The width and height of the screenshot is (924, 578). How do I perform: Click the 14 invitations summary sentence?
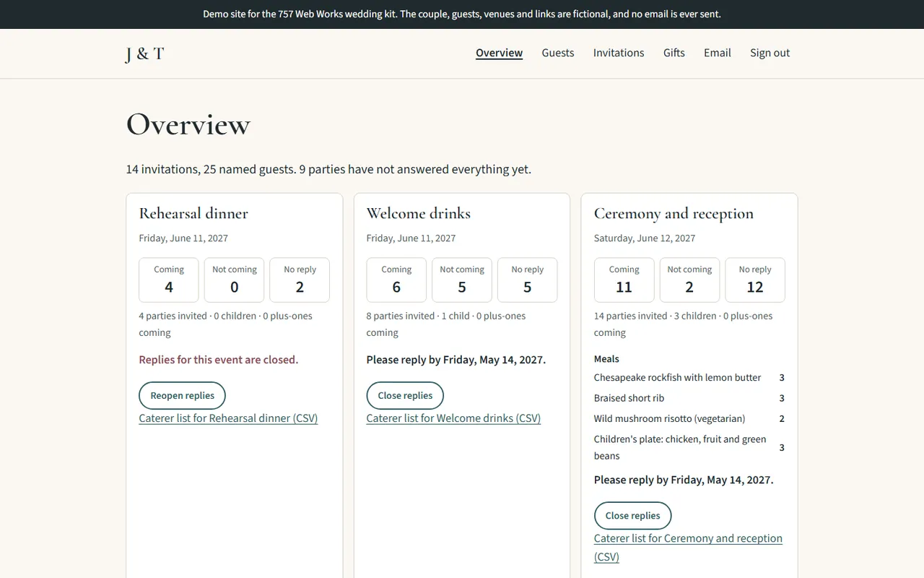(328, 169)
